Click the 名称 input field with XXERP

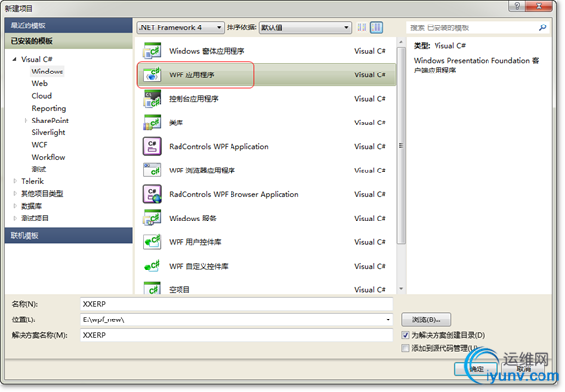tap(236, 304)
